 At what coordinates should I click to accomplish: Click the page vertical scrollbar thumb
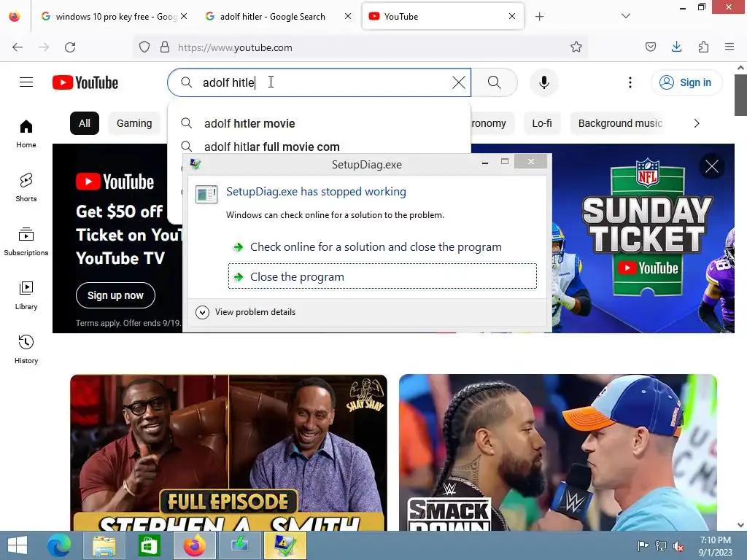point(740,95)
